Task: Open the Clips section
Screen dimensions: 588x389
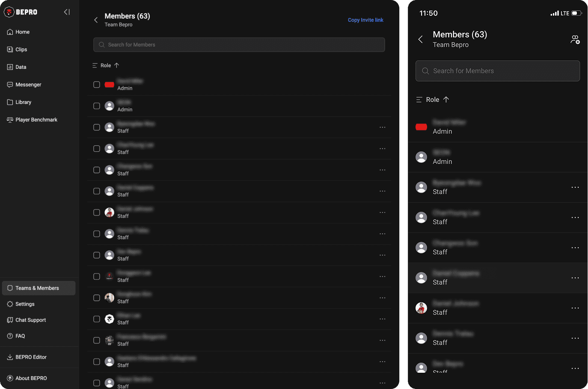Action: tap(17, 50)
